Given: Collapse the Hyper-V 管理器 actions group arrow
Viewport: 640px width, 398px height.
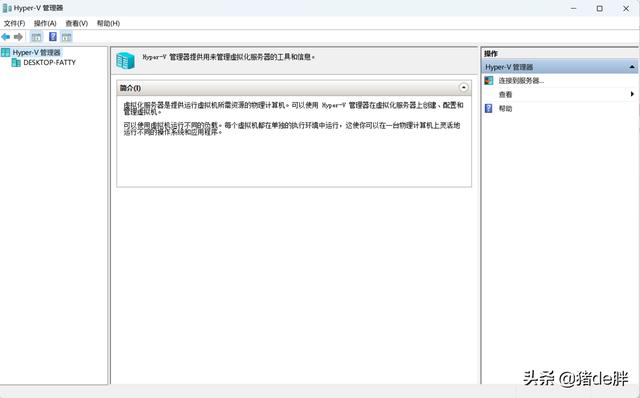Looking at the screenshot, I should click(632, 67).
